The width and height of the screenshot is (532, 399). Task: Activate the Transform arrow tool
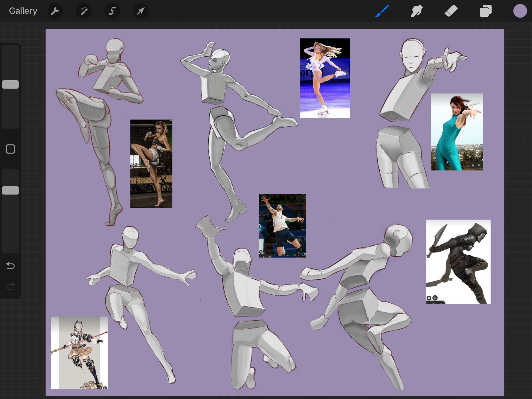click(x=141, y=11)
